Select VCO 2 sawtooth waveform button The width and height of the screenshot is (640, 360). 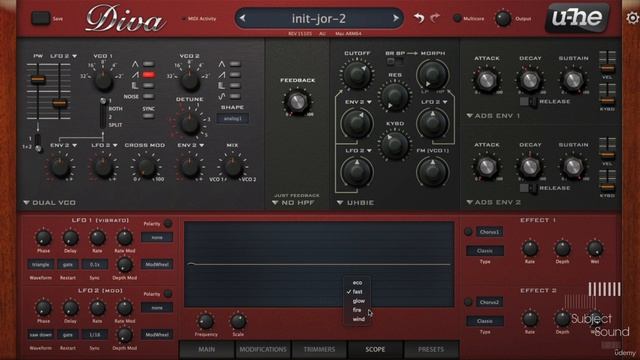235,75
